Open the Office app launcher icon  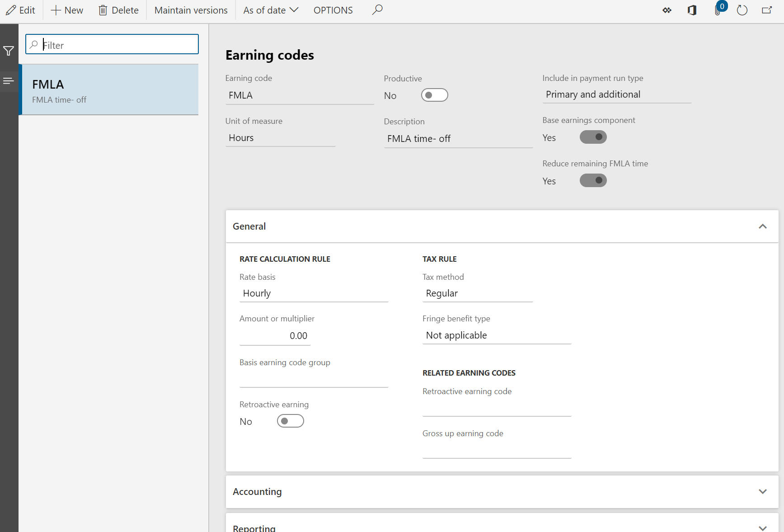click(692, 10)
